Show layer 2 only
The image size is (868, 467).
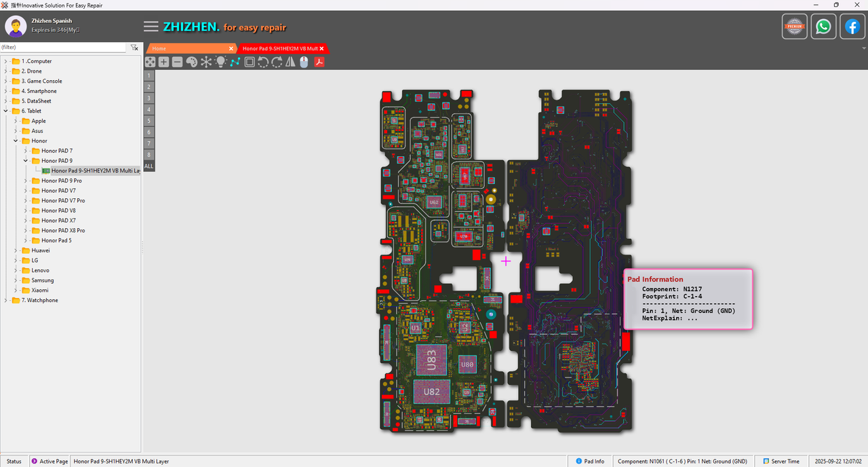click(149, 86)
